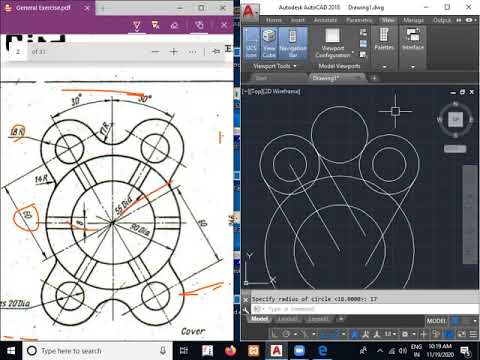480x360 pixels.
Task: Click the PDF page number field
Action: click(x=18, y=52)
